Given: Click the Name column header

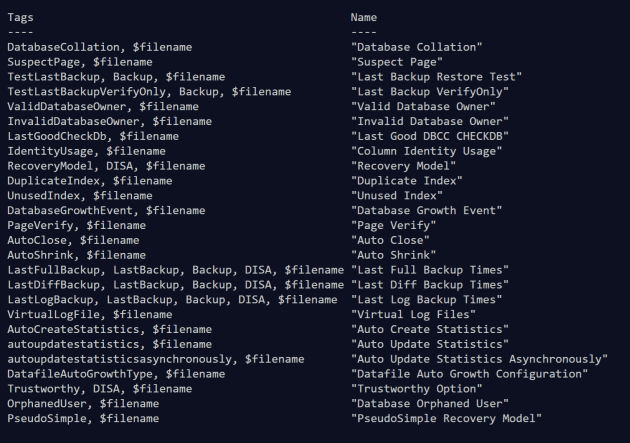Looking at the screenshot, I should tap(364, 17).
